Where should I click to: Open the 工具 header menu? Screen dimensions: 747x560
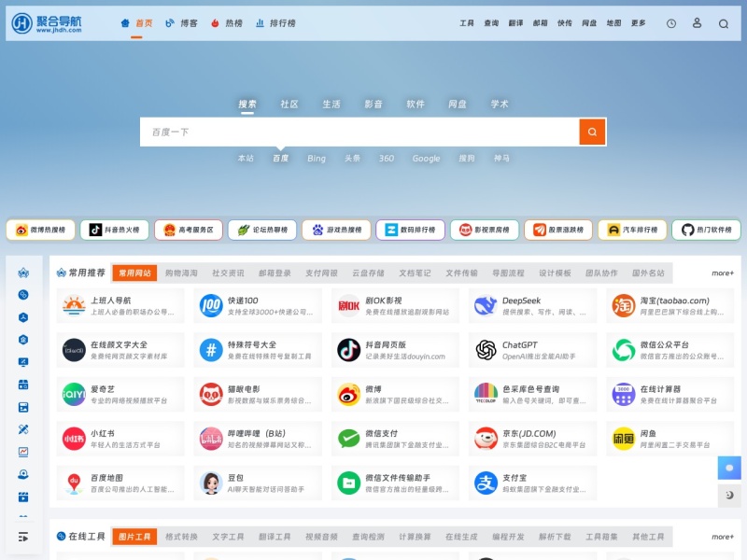click(466, 22)
